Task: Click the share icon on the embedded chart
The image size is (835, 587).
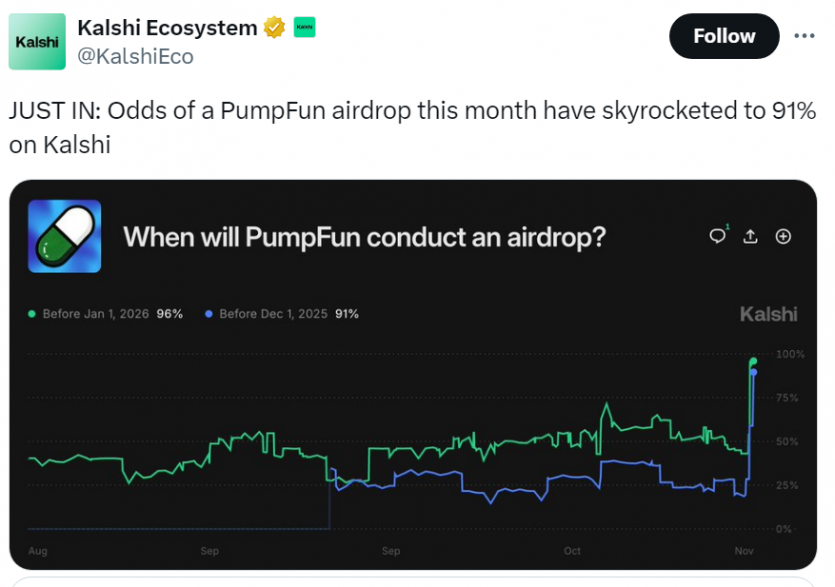Action: (x=750, y=236)
